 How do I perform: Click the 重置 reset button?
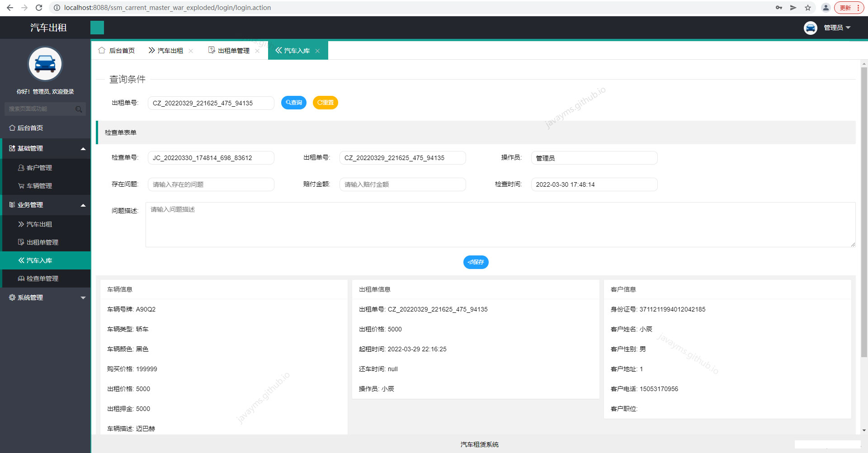325,103
